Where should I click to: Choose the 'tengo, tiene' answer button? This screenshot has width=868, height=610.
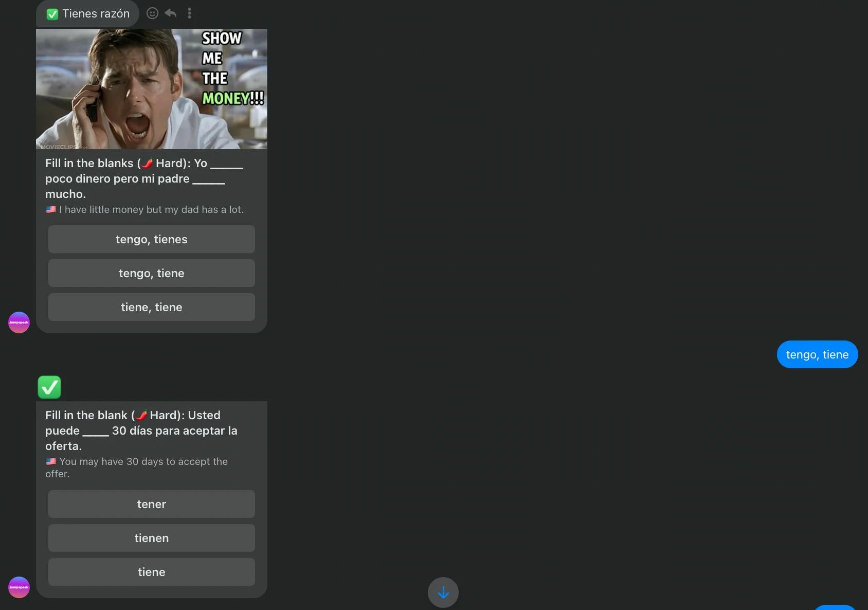pyautogui.click(x=152, y=273)
